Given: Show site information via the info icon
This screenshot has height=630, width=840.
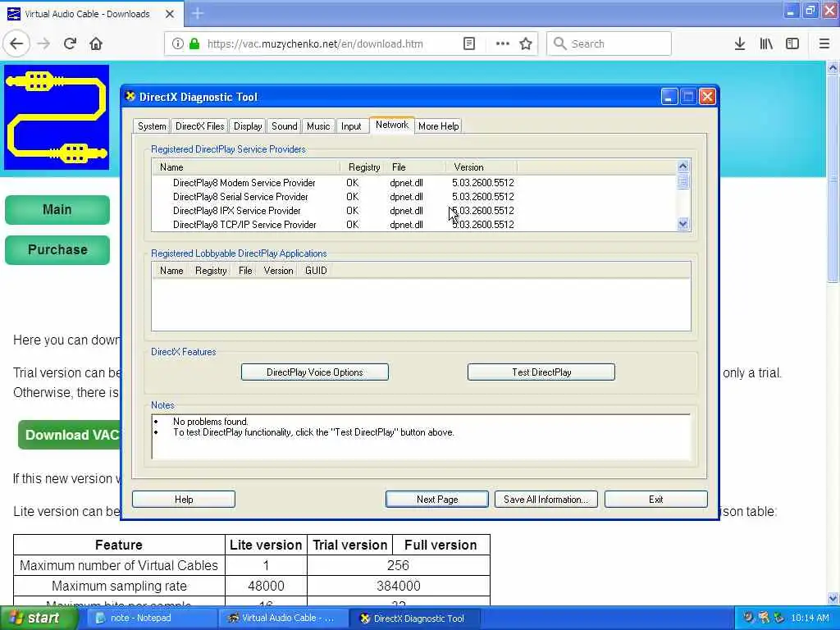Looking at the screenshot, I should tap(178, 44).
